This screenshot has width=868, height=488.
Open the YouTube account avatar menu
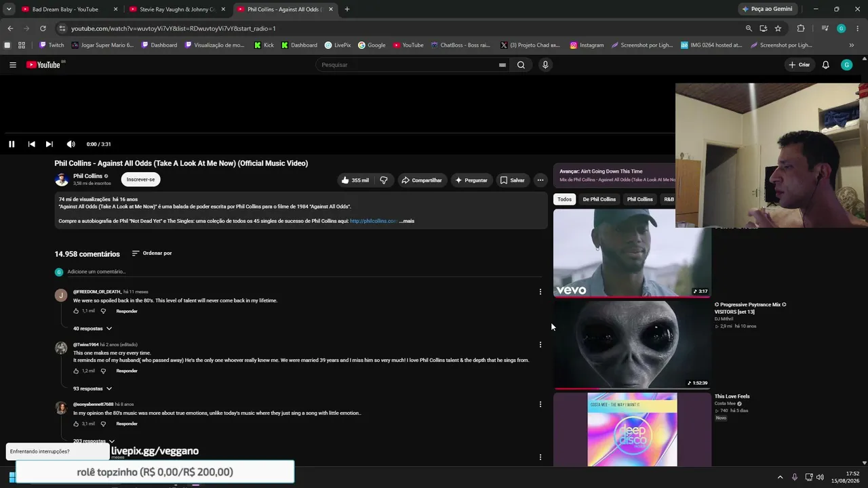(846, 65)
